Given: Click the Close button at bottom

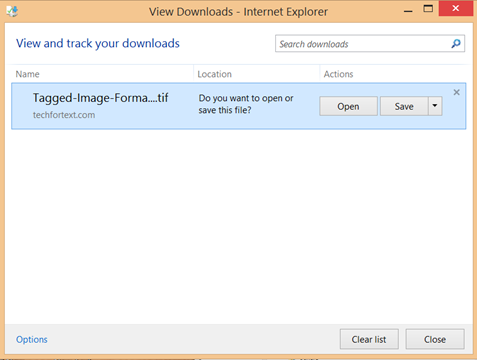Looking at the screenshot, I should [435, 339].
